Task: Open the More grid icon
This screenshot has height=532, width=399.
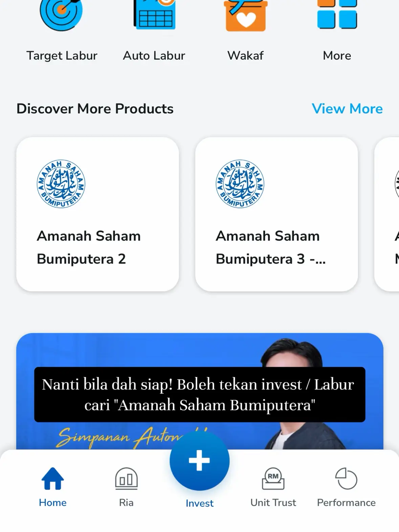Action: [x=337, y=15]
